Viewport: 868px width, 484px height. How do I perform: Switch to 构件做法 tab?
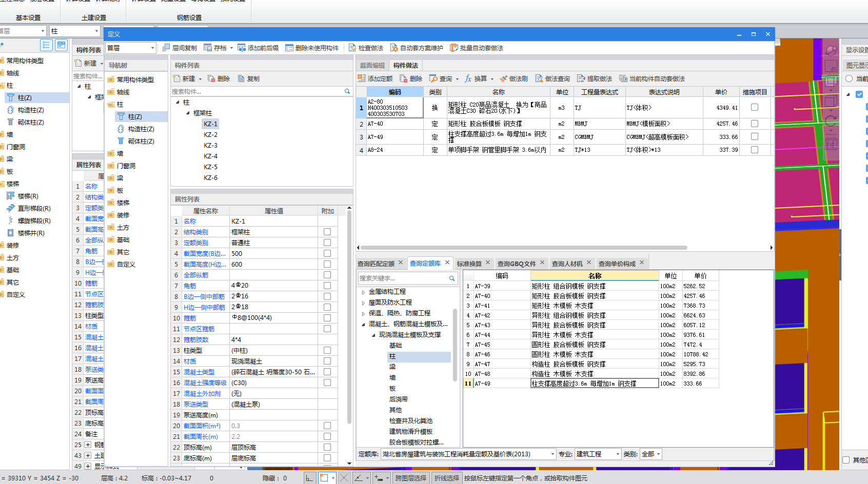click(x=406, y=65)
